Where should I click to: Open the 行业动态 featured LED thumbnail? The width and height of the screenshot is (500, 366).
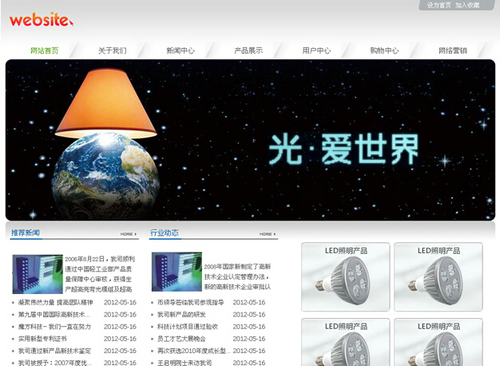pos(177,272)
